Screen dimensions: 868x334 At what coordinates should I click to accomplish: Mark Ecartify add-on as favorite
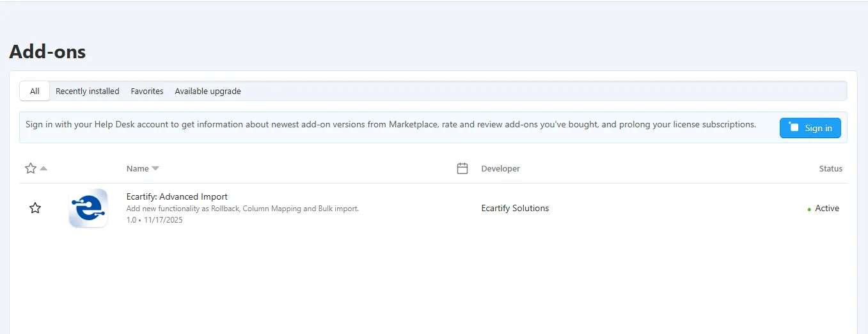pyautogui.click(x=35, y=208)
